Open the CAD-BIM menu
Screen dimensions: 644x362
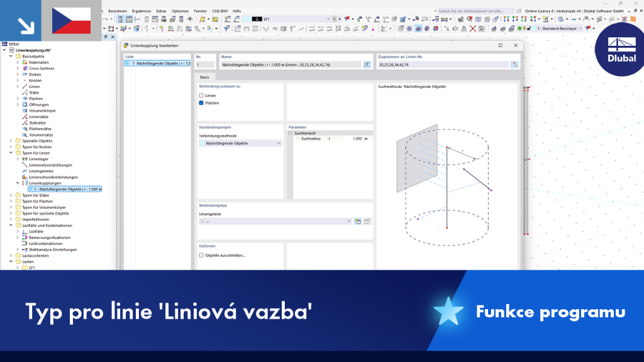219,11
